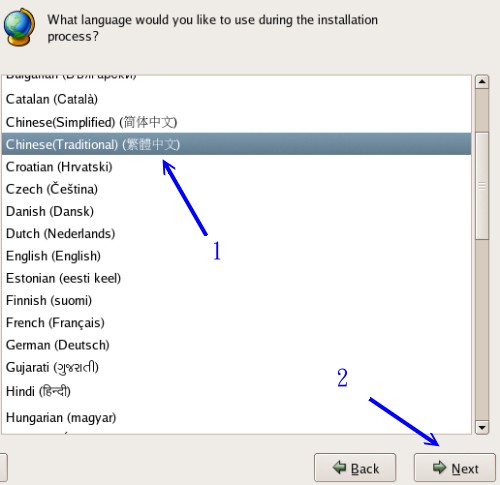The width and height of the screenshot is (500, 485).
Task: Click the vertical scrollbar thumb
Action: tap(482, 186)
